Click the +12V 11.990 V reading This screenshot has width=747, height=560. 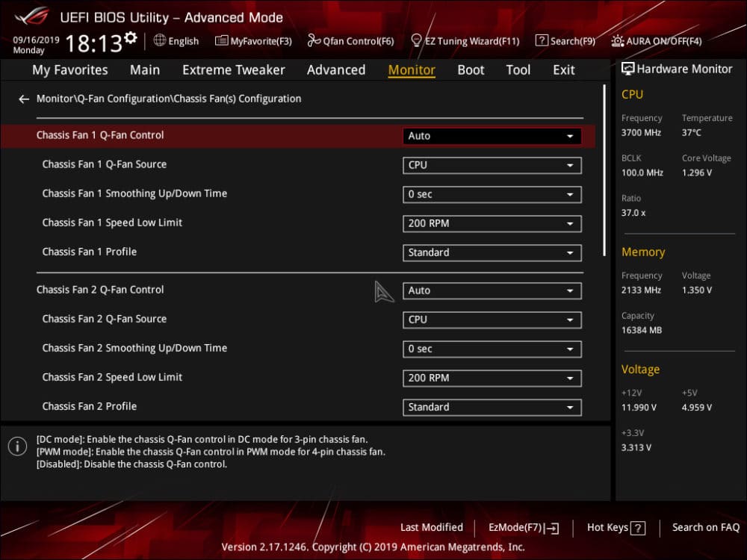639,408
